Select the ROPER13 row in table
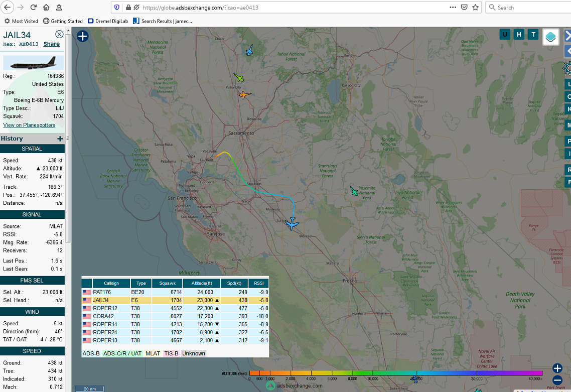This screenshot has height=392, width=571. [x=175, y=340]
